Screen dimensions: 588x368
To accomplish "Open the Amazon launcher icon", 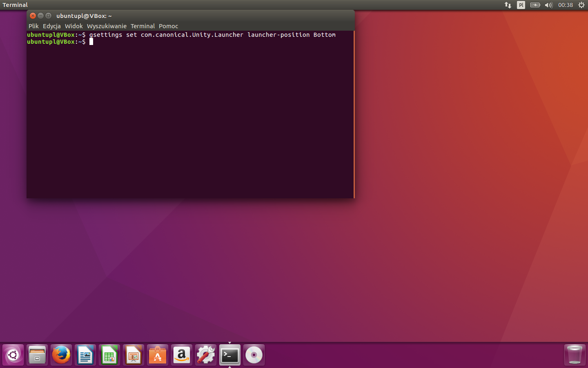I will (182, 355).
